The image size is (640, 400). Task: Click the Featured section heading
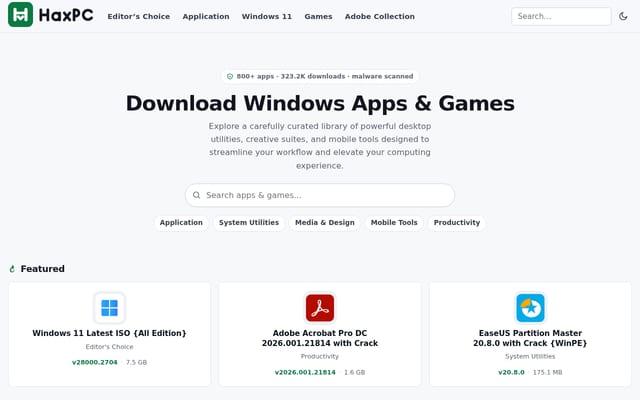42,269
